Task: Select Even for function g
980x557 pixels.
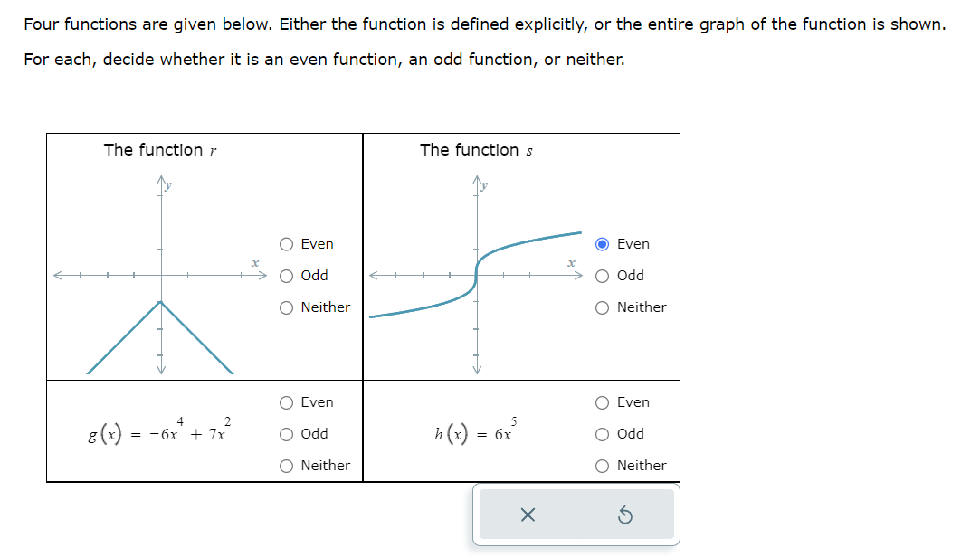Action: point(286,402)
